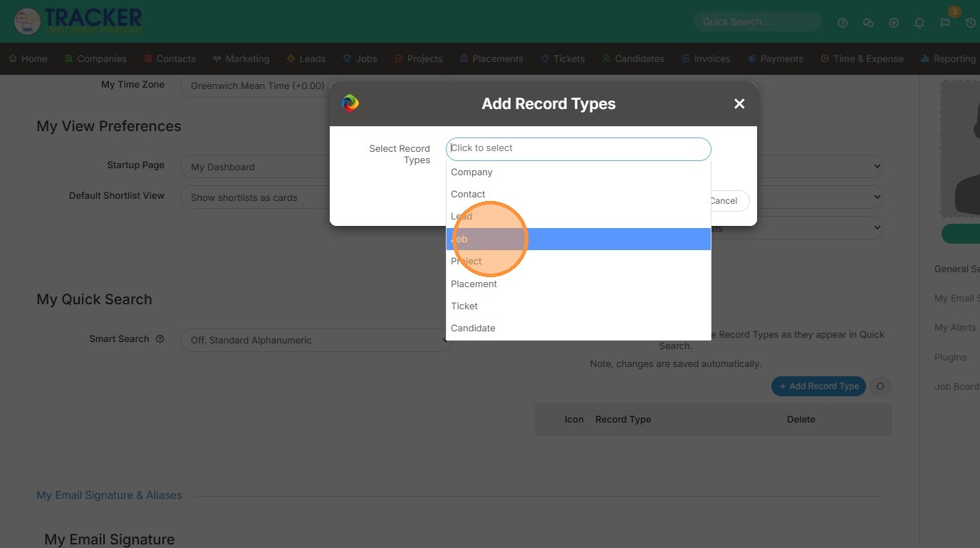Click the Smart Search help icon

pyautogui.click(x=160, y=339)
